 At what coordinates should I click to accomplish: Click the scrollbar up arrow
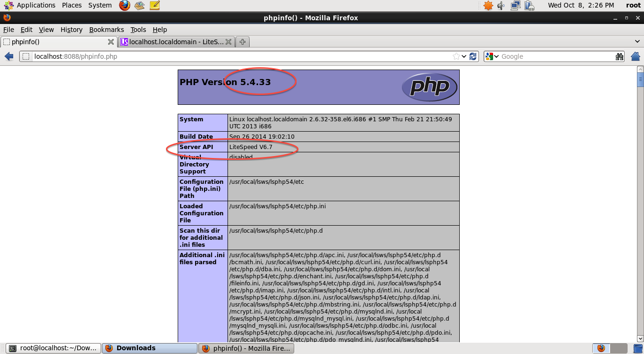[640, 69]
